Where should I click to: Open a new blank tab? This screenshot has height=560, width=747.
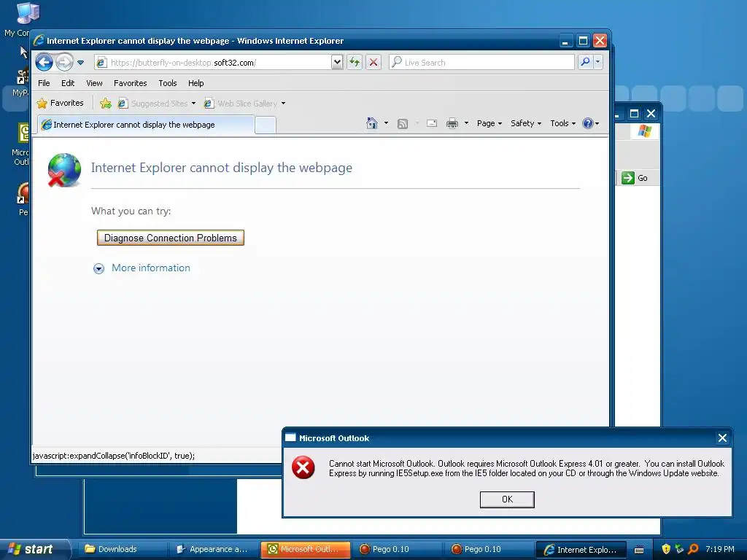pos(266,125)
